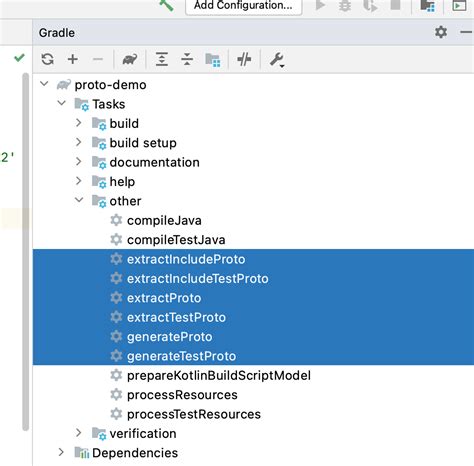Open Gradle build tool settings wrench

[277, 60]
